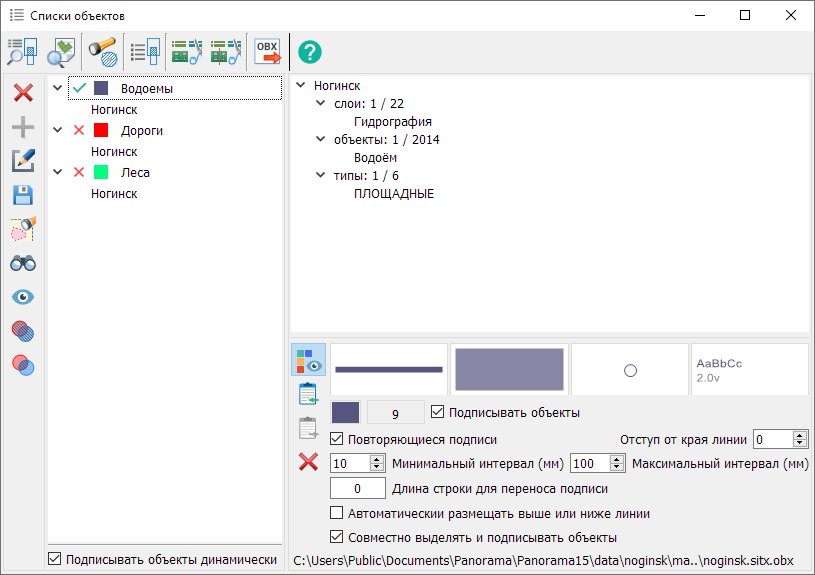Collapse the 'типы: 1 / 6' node
Viewport: 815px width, 575px height.
[x=321, y=176]
